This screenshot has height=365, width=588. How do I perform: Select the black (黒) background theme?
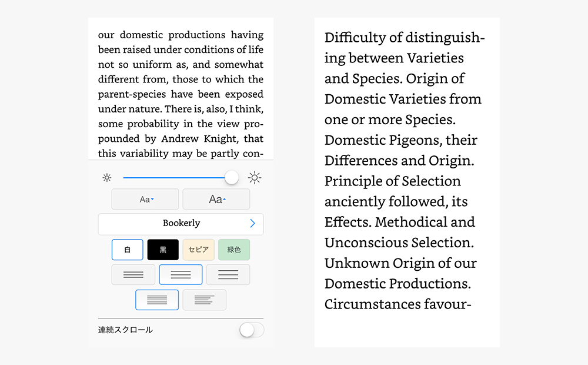163,250
